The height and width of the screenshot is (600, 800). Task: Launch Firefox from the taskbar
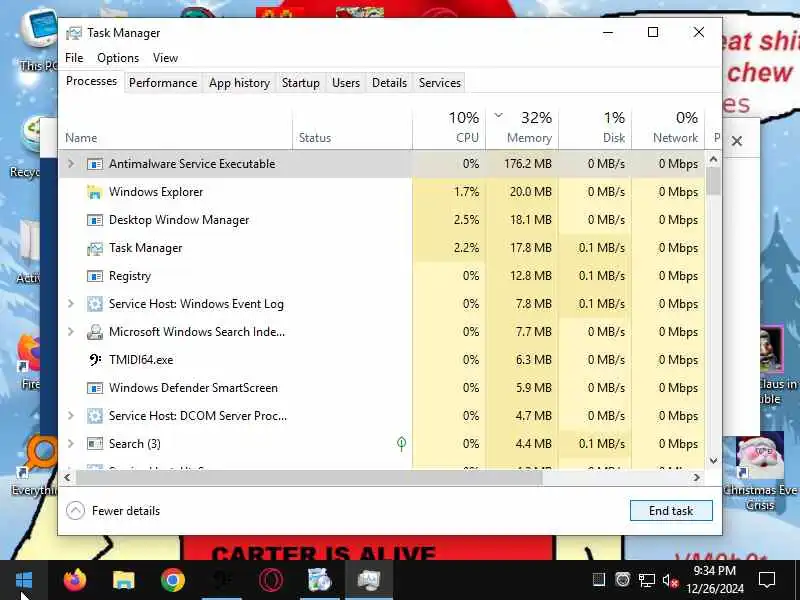(75, 580)
